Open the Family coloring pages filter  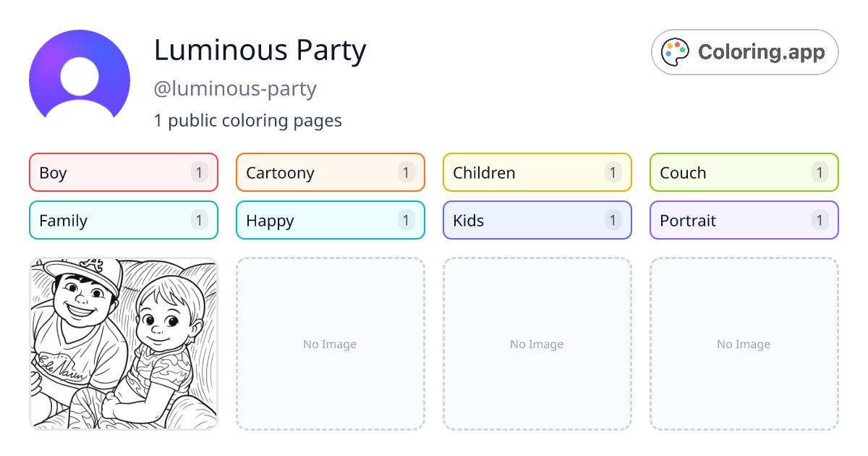pyautogui.click(x=123, y=220)
